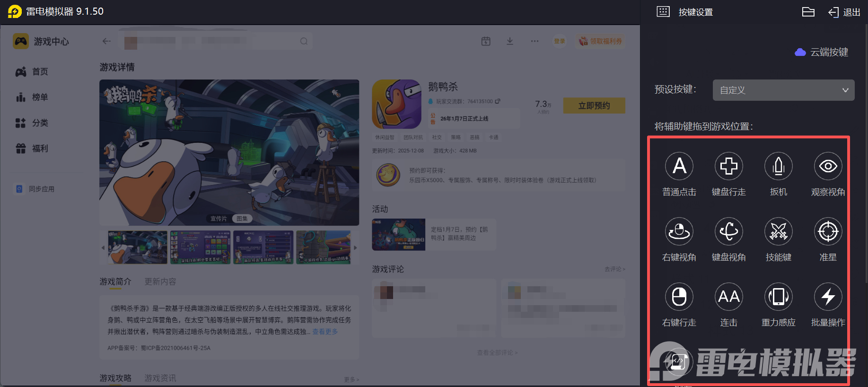Open 分类 categories in sidebar
Screen dimensions: 868x387
(x=32, y=123)
